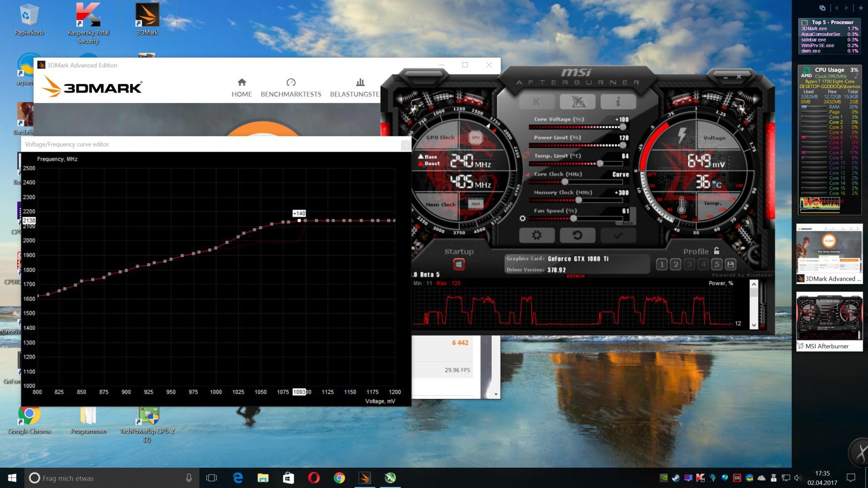Click the Memory Clock slider handle

pos(578,200)
